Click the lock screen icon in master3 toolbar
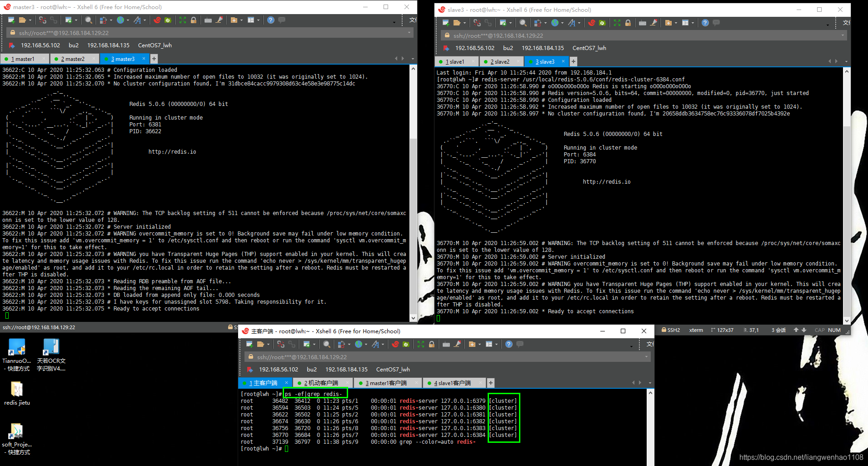The height and width of the screenshot is (466, 868). [194, 20]
